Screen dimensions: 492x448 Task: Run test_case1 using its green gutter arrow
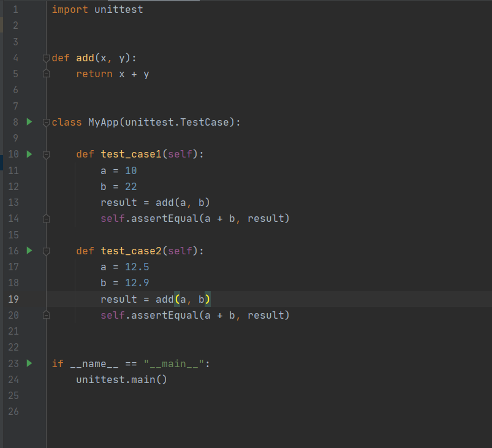coord(29,154)
